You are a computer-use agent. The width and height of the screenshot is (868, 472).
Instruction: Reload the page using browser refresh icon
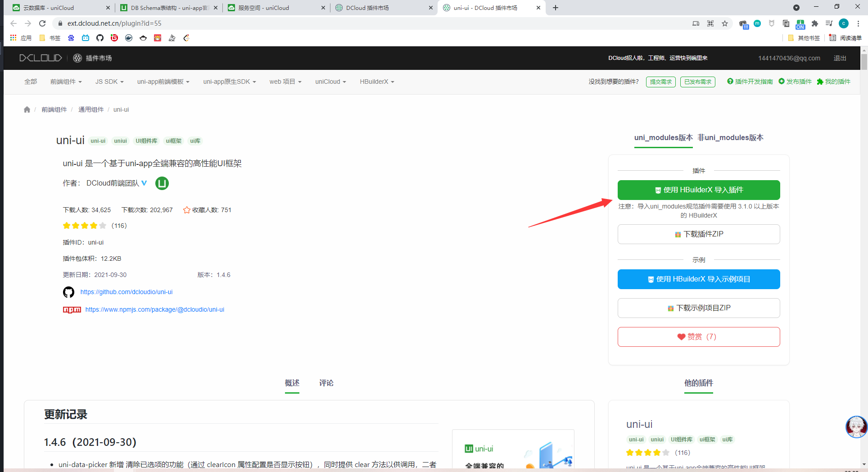(x=42, y=23)
